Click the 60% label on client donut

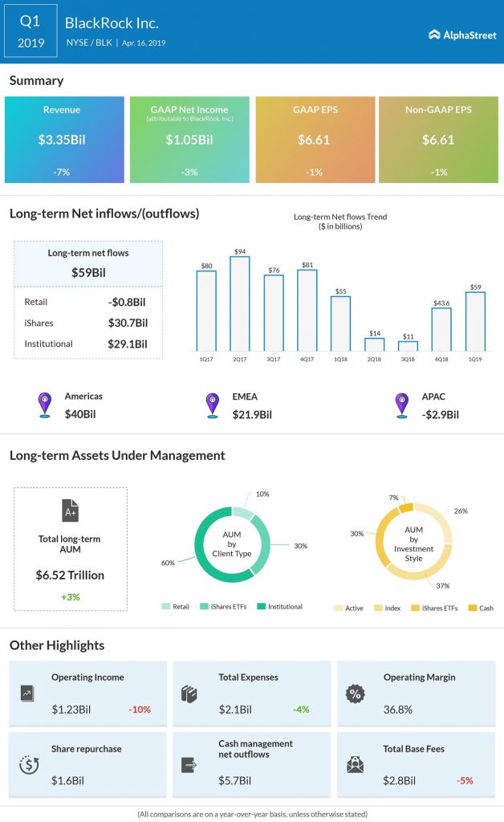168,563
